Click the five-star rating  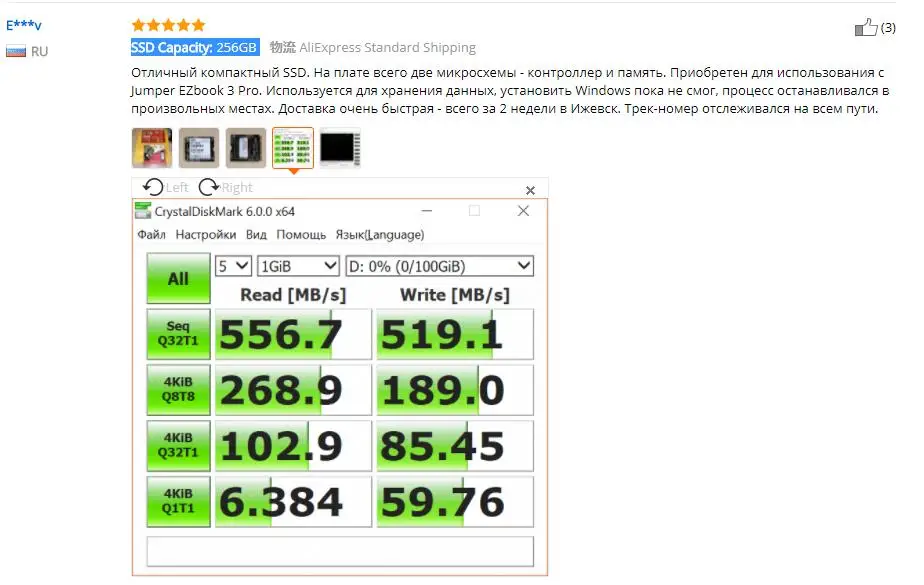click(168, 25)
